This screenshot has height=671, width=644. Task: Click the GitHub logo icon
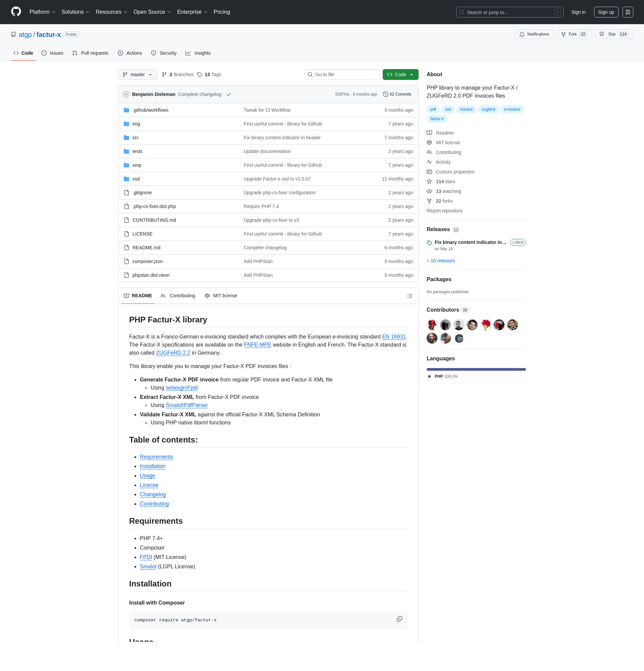pos(16,12)
